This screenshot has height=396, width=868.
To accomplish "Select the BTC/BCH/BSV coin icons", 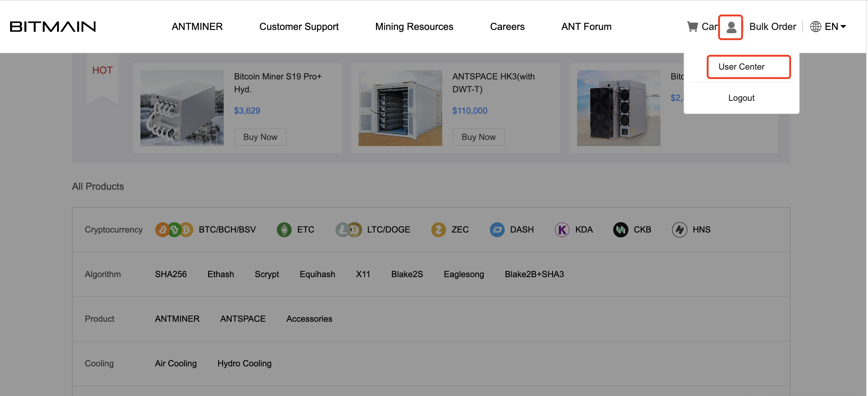I will pos(174,230).
